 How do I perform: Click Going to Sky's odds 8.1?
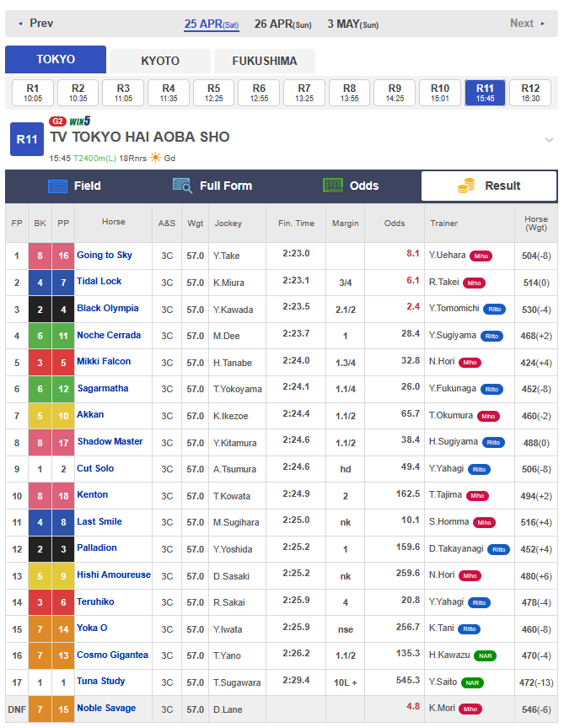click(413, 254)
